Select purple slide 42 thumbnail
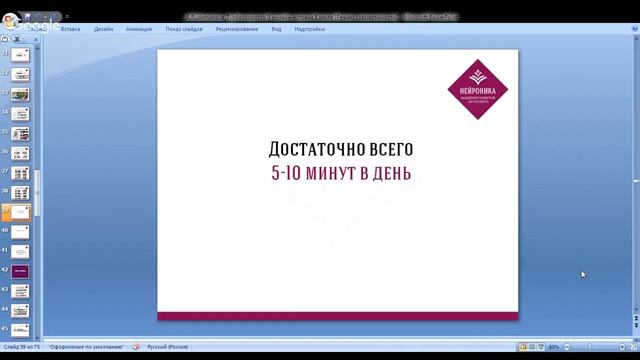The width and height of the screenshot is (640, 360). 20,271
